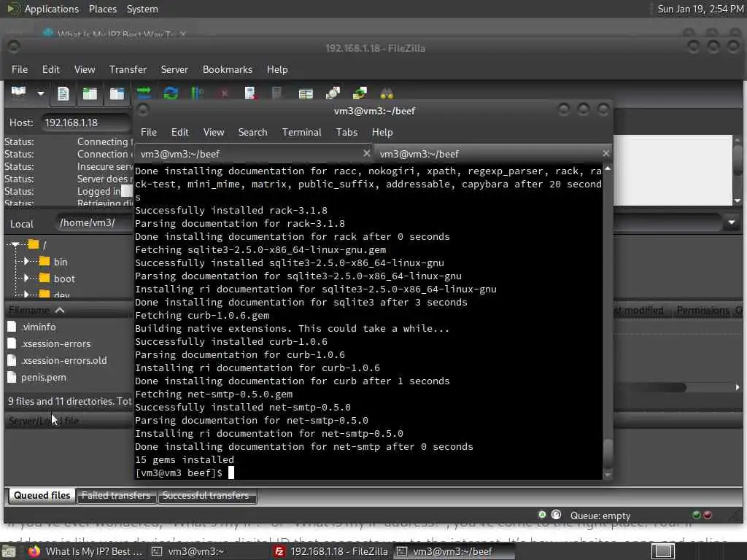Click the terminal vertical scrollbar thumb

point(608,454)
